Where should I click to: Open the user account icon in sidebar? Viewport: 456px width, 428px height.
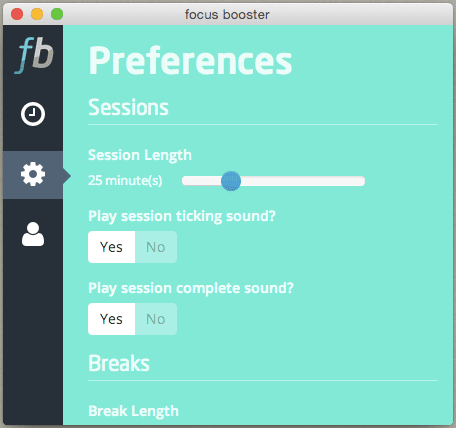(x=33, y=234)
